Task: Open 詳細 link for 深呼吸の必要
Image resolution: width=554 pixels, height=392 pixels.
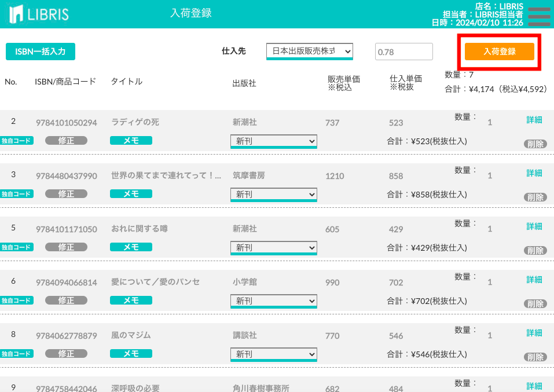Action: pos(534,386)
